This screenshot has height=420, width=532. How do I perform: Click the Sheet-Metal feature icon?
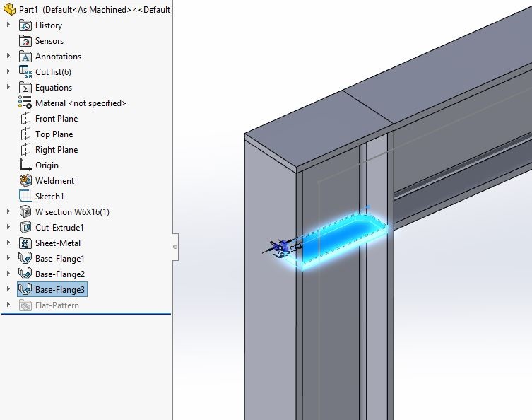click(x=25, y=243)
